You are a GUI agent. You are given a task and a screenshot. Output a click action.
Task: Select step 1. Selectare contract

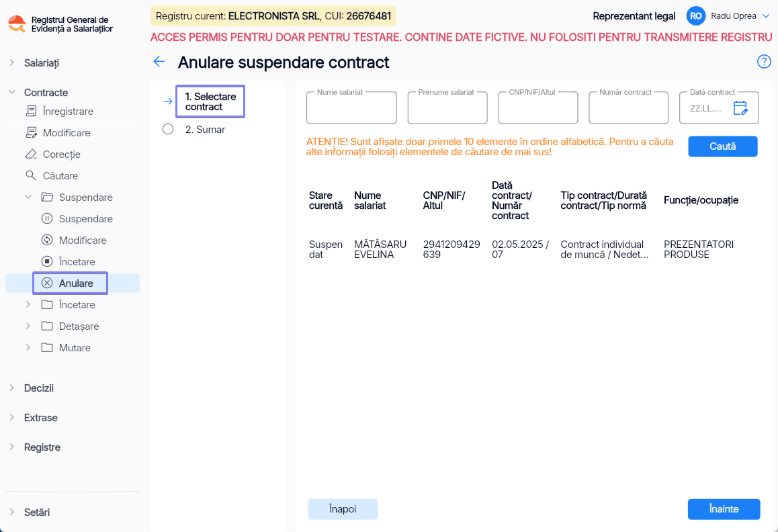[210, 101]
